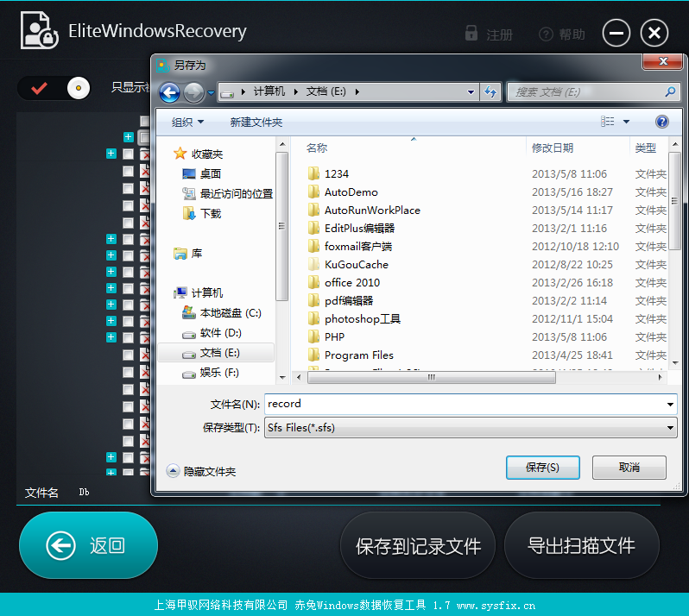The image size is (689, 616).
Task: Collapse folder pane with 隐藏文件夹
Action: click(x=201, y=471)
